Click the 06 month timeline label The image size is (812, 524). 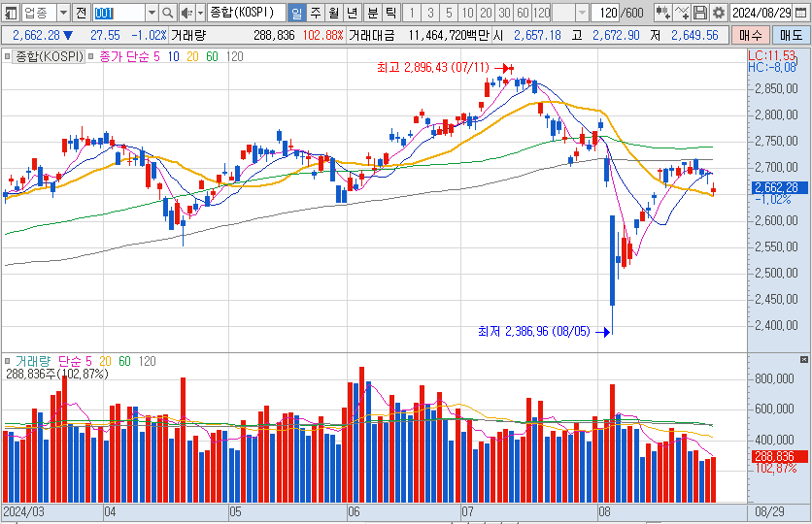coord(354,512)
